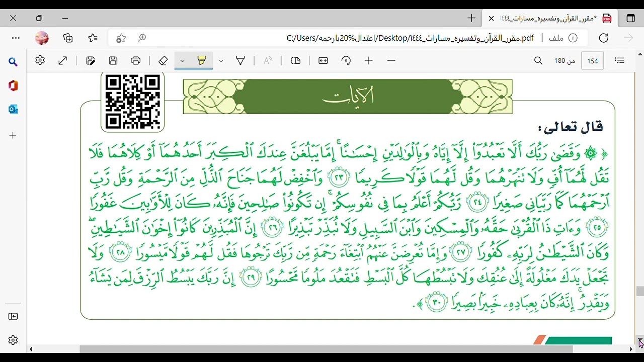
Task: Refresh the current page
Action: [604, 38]
